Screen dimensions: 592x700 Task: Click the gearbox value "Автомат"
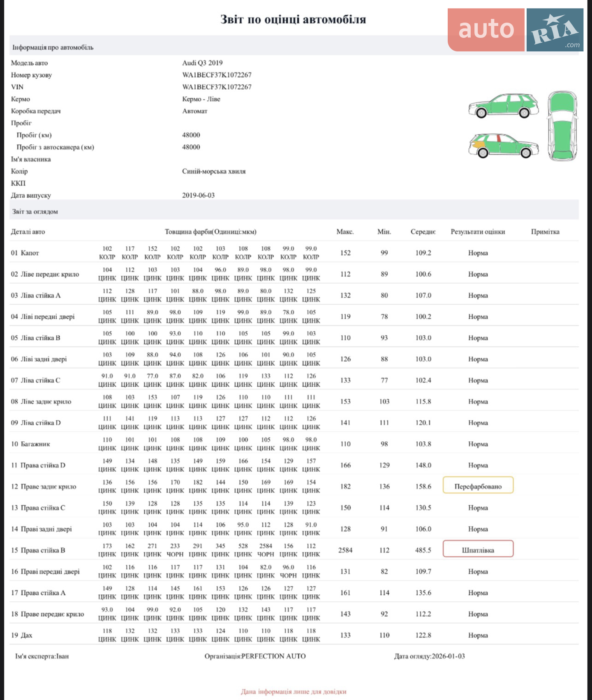(x=195, y=111)
